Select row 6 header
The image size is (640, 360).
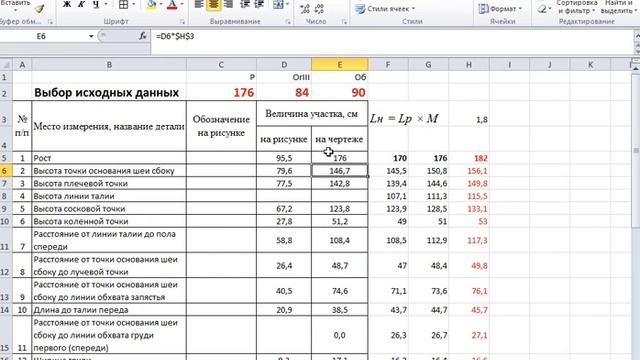(x=6, y=171)
